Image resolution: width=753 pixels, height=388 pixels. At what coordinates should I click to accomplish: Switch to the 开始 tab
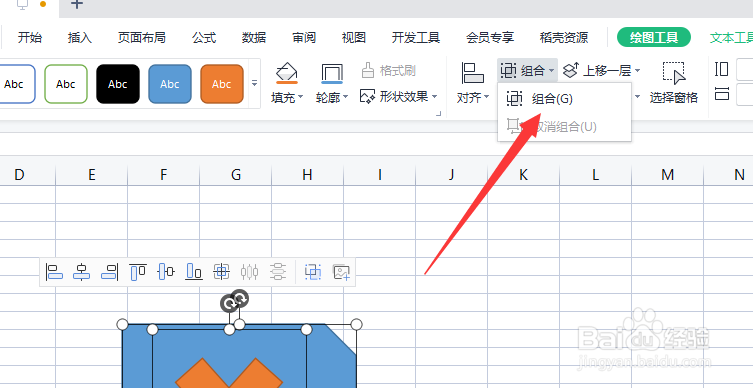(x=30, y=37)
